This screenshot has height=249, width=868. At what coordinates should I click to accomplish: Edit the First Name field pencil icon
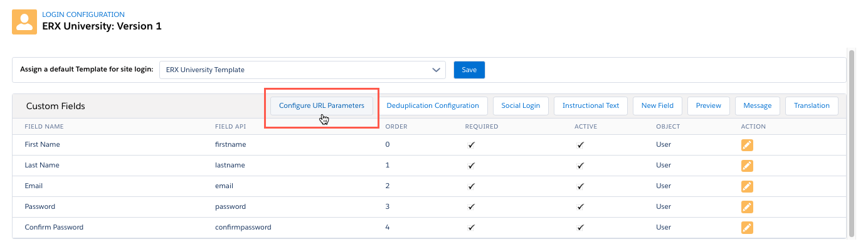point(747,145)
